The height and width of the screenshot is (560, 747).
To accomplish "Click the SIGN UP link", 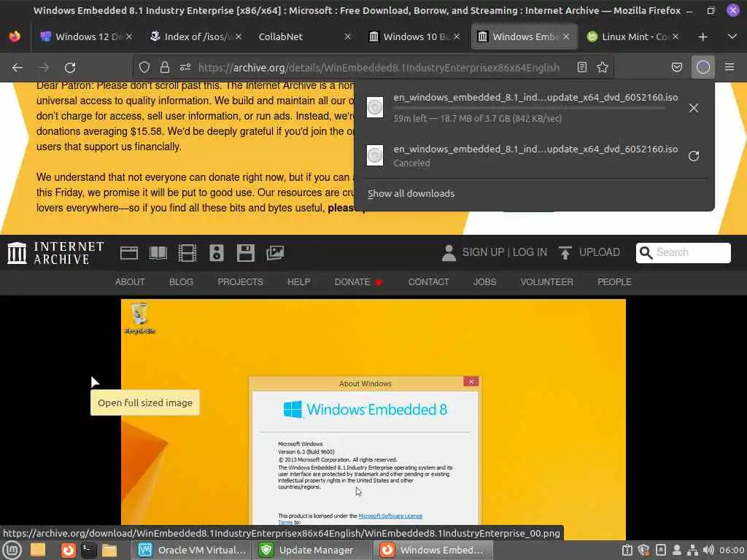I will coord(483,252).
